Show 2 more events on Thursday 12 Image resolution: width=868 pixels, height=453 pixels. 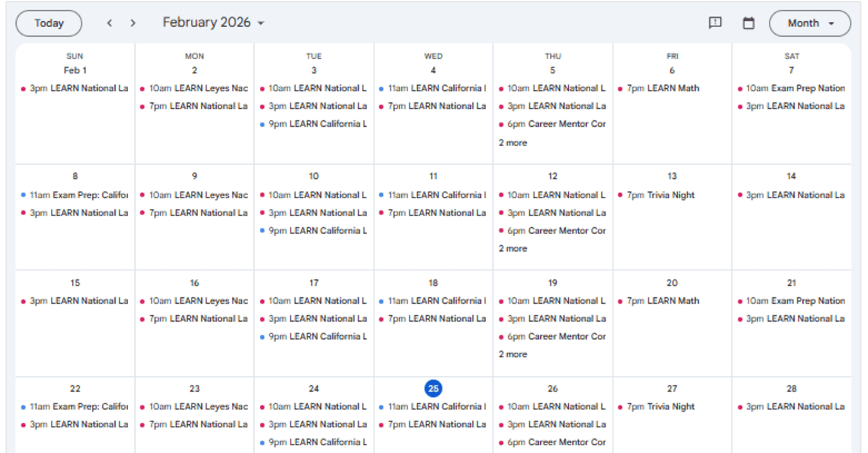click(513, 248)
